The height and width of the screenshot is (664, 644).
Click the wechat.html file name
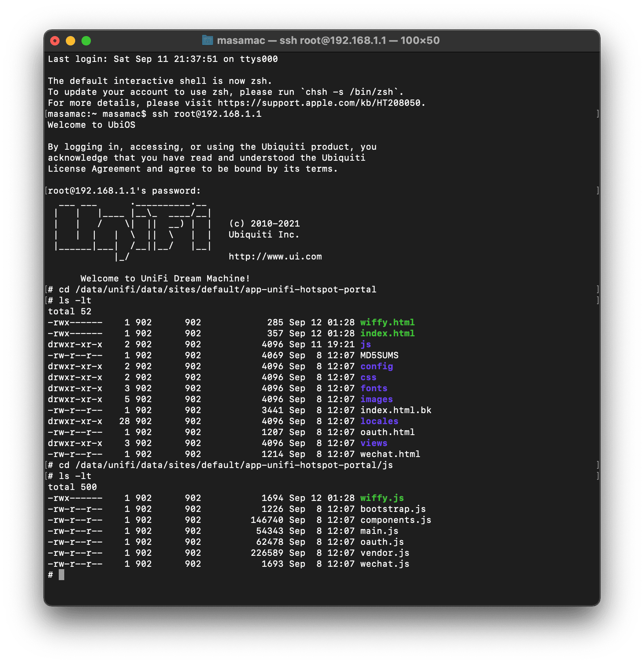coord(390,454)
